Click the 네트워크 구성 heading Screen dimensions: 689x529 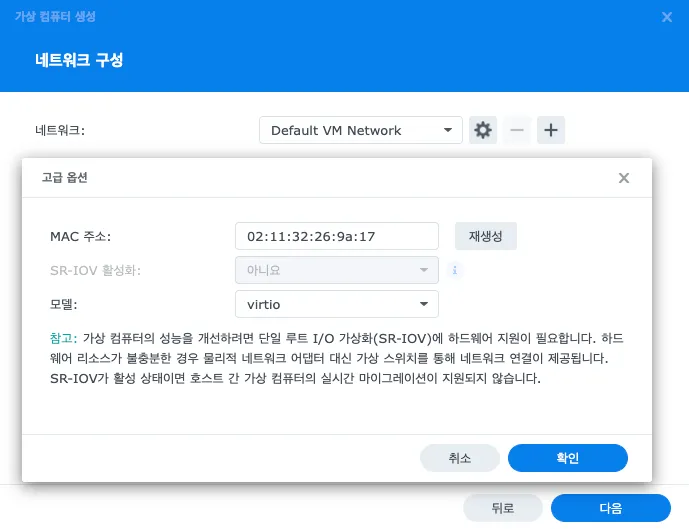coord(79,60)
